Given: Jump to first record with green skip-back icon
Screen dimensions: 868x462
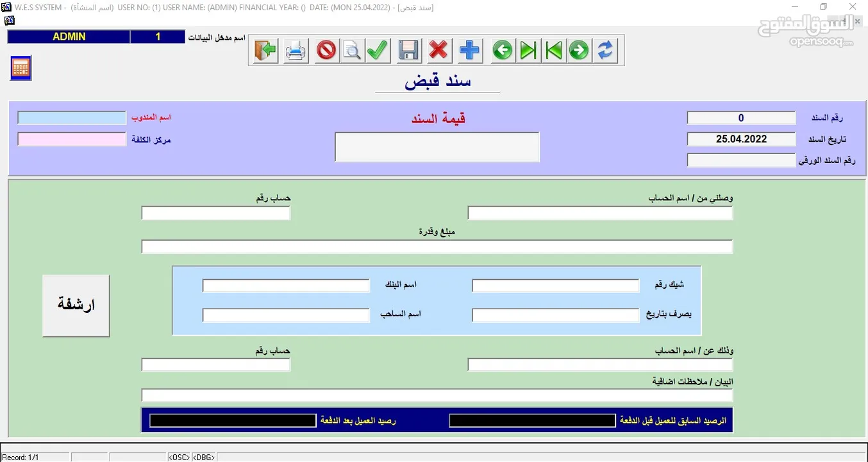Looking at the screenshot, I should (x=554, y=50).
